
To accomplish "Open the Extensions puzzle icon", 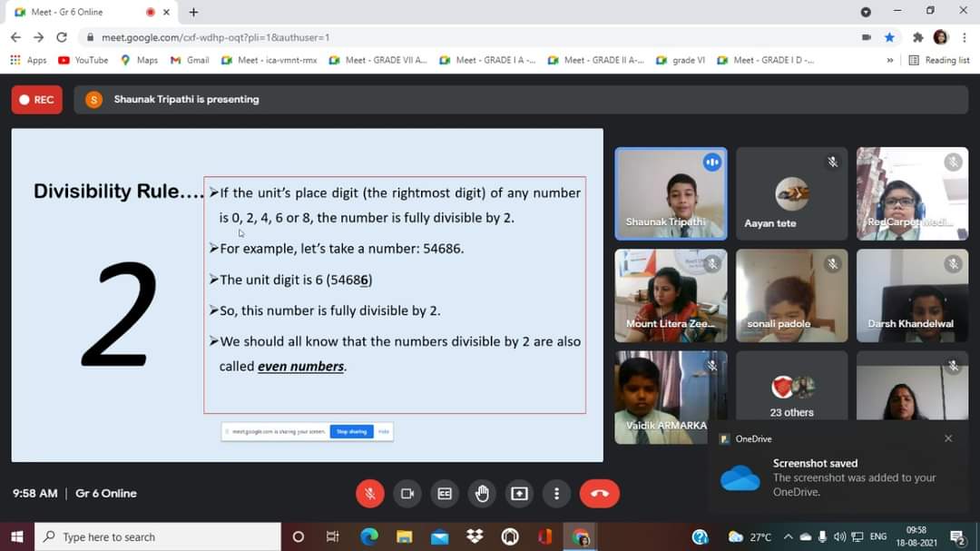I will [x=917, y=37].
